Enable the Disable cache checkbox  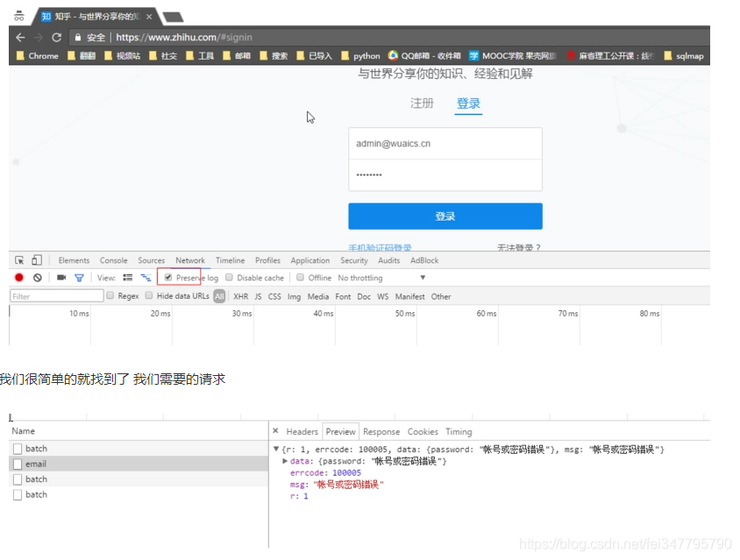[x=229, y=278]
